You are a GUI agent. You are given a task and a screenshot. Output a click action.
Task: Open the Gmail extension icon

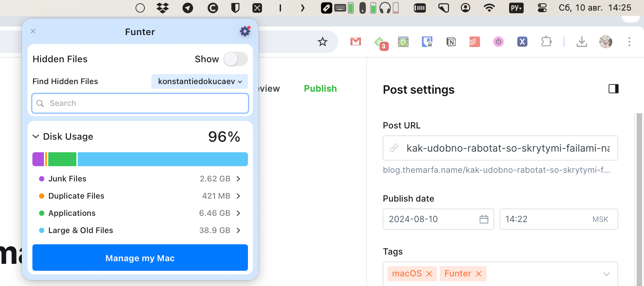pyautogui.click(x=356, y=42)
